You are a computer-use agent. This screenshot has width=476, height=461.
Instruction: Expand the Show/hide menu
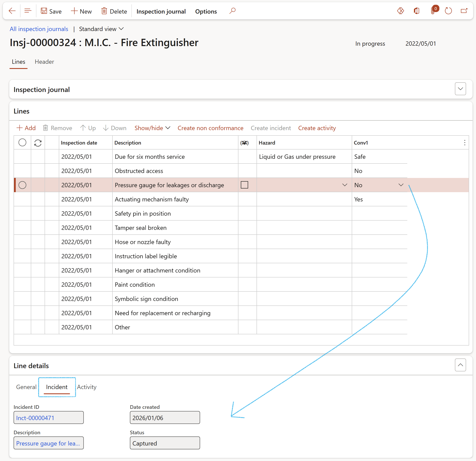(x=152, y=128)
